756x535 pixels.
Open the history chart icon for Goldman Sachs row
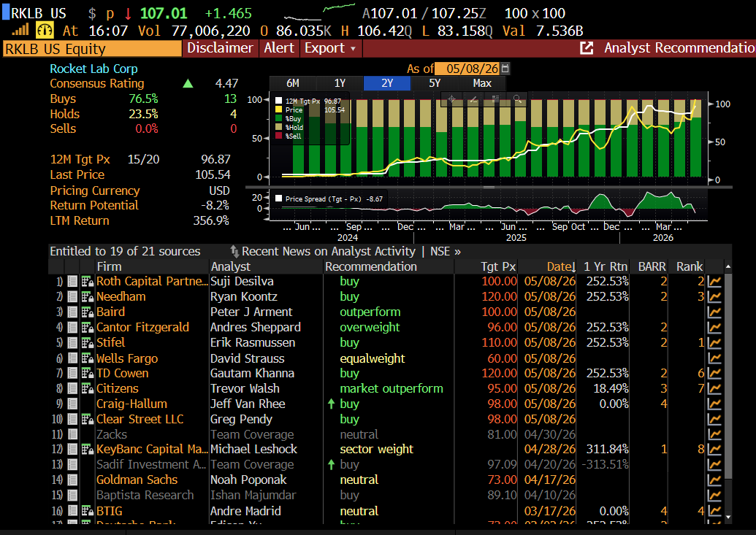coord(714,480)
